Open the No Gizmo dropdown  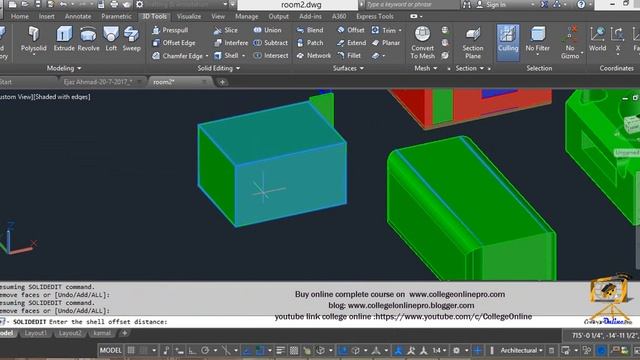(x=570, y=42)
